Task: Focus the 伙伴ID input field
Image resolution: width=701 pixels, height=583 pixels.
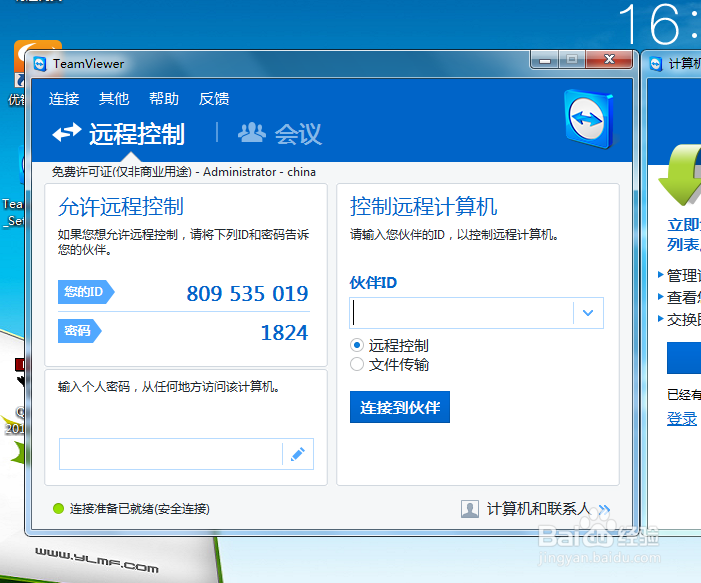Action: coord(461,313)
